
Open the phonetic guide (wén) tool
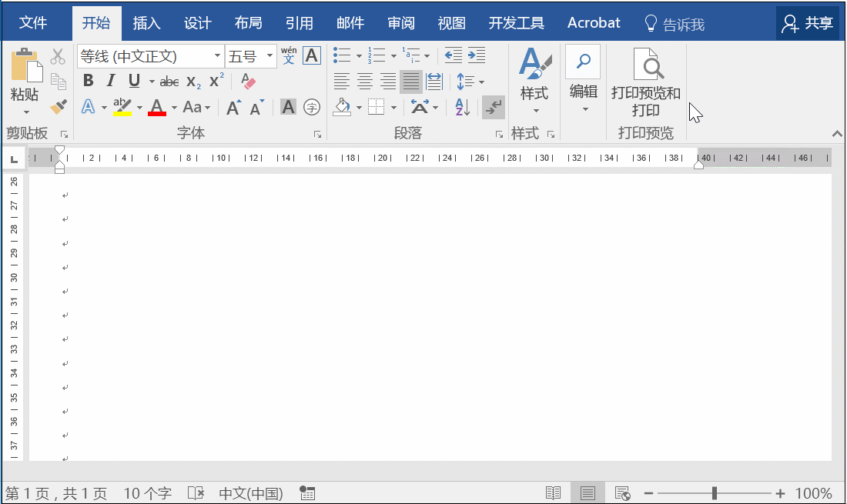point(289,55)
